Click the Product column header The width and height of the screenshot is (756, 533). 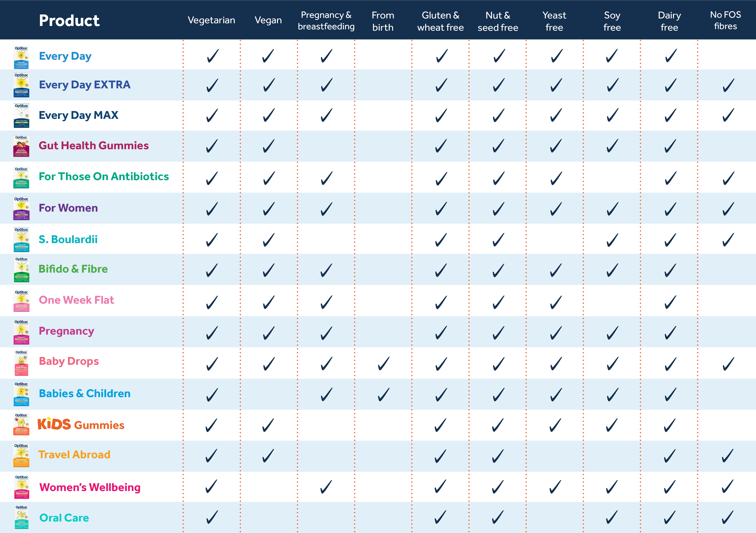click(x=69, y=20)
